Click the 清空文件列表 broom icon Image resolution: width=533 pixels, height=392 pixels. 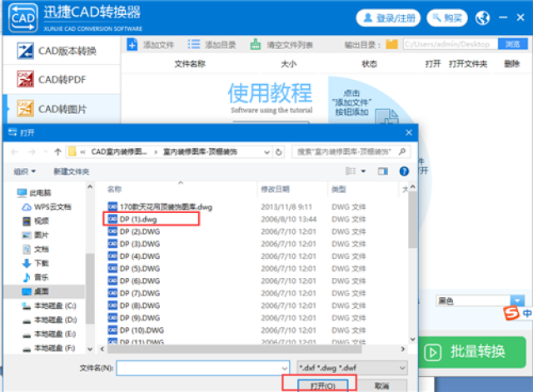pos(256,44)
